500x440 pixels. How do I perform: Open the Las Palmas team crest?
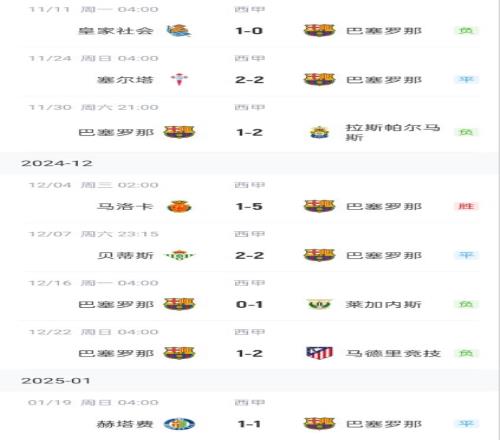[x=319, y=132]
